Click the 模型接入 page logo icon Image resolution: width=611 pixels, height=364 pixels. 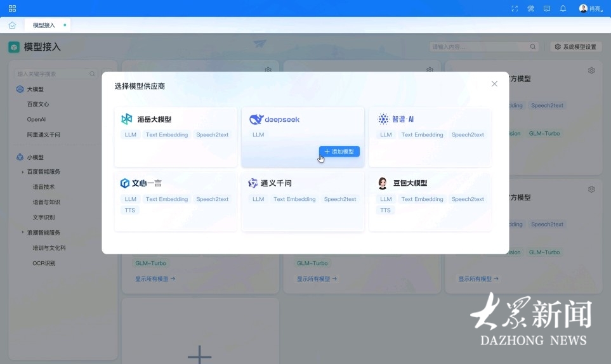tap(14, 47)
